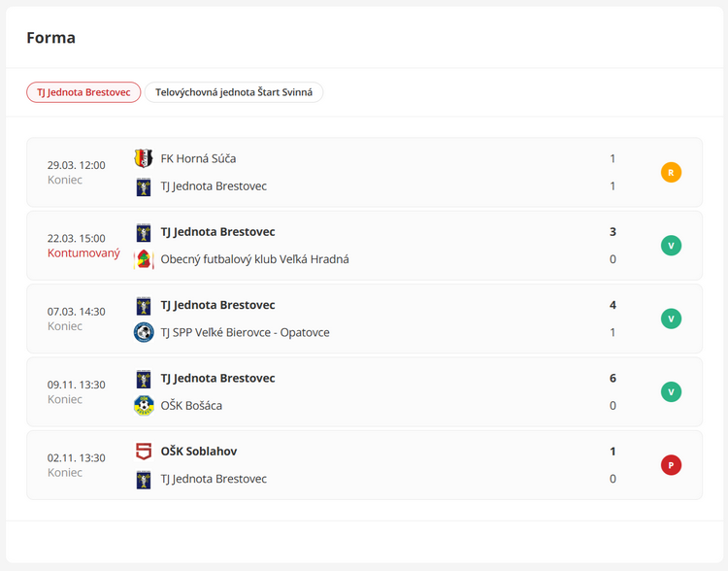The width and height of the screenshot is (728, 571).
Task: Click the Kontumovaný status label
Action: point(83,253)
